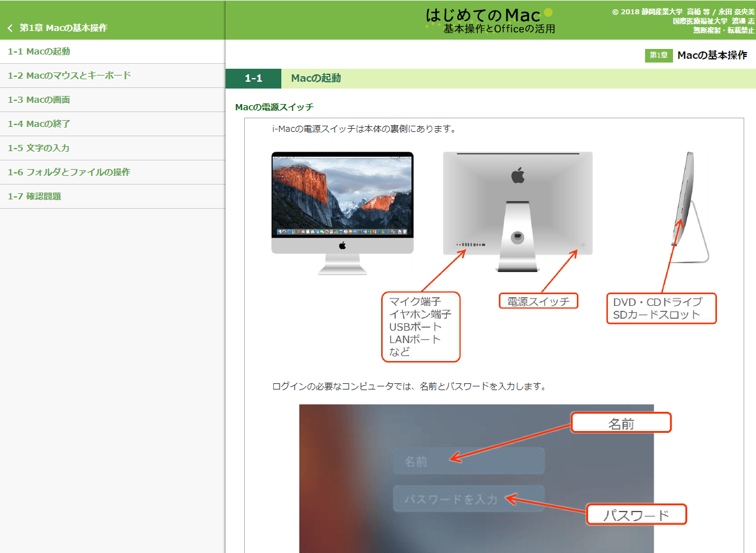Viewport: 756px width, 553px height.
Task: Click the 第1章 Macの基本操作 sidebar header
Action: coord(63,28)
